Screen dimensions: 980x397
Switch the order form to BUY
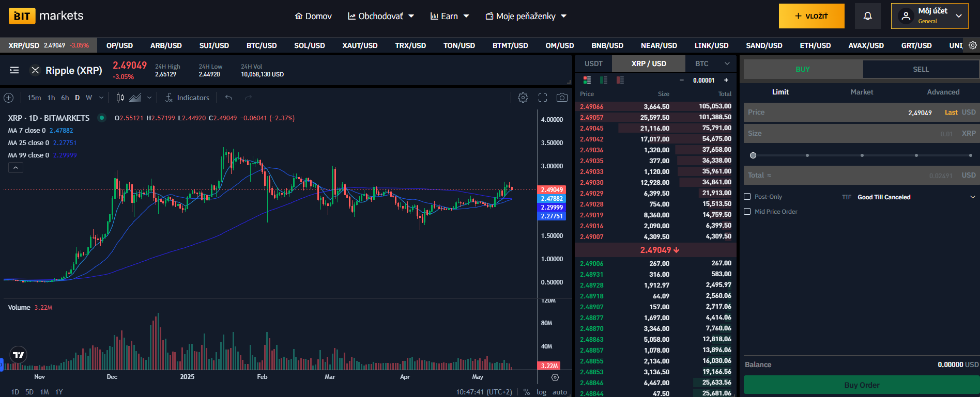click(803, 69)
